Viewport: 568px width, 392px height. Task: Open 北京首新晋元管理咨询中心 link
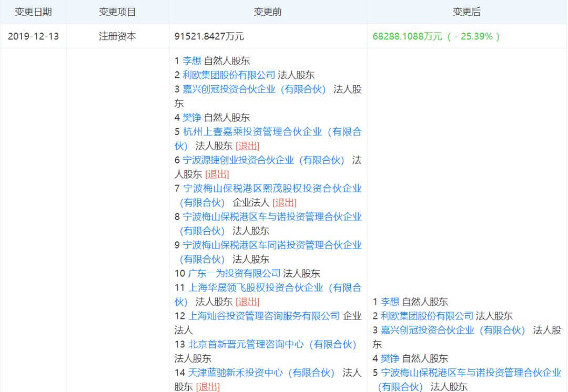(273, 344)
